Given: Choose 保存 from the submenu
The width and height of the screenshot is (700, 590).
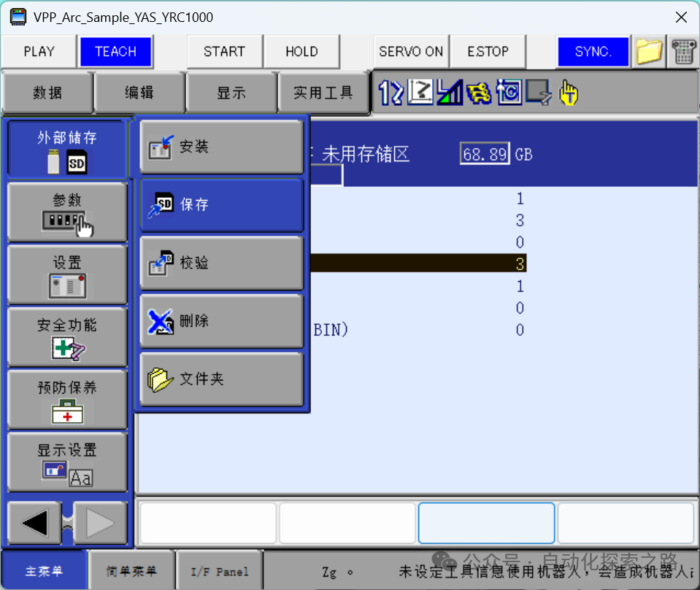Looking at the screenshot, I should 221,205.
